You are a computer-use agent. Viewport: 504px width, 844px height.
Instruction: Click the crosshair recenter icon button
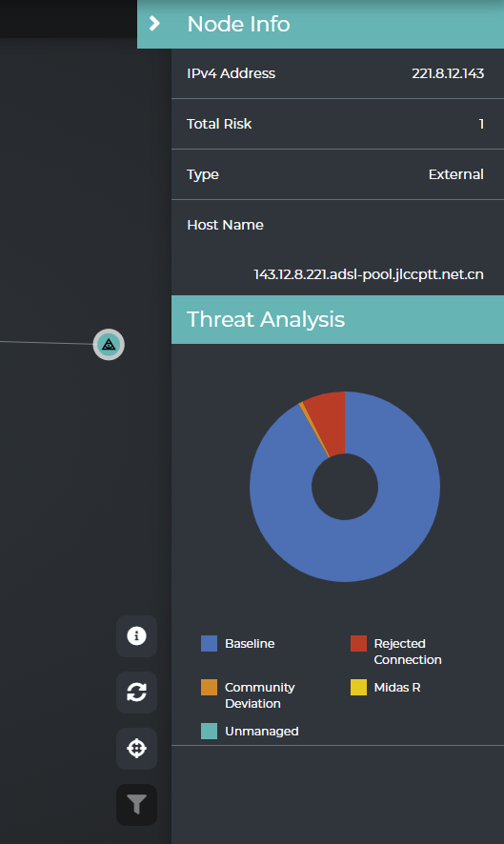pos(137,748)
